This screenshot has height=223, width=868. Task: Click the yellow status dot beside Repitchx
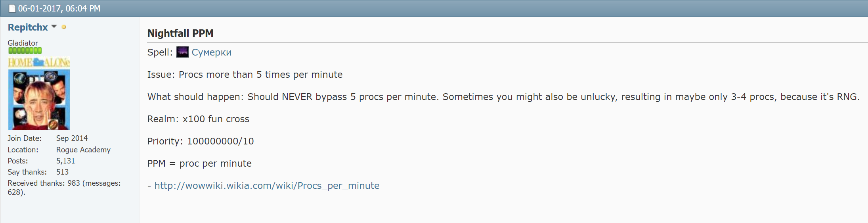(64, 27)
